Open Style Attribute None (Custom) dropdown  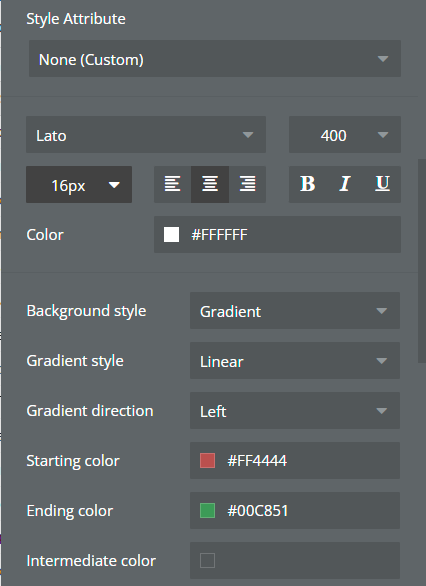(x=215, y=59)
